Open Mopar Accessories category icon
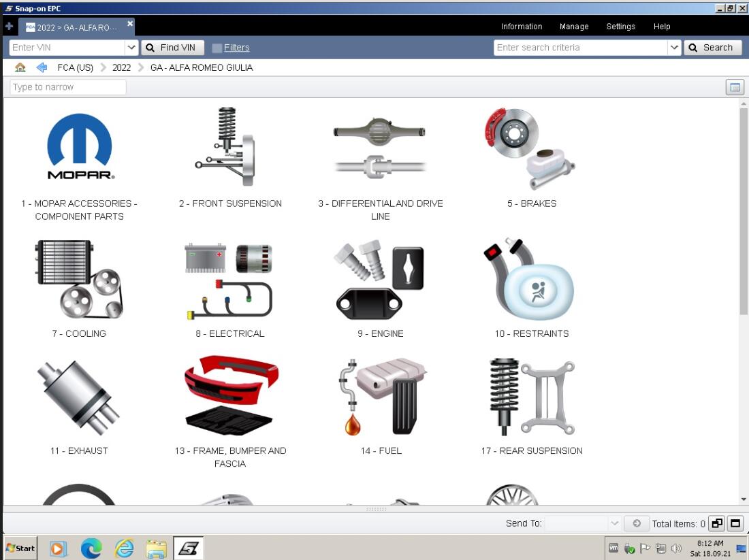 pyautogui.click(x=79, y=146)
